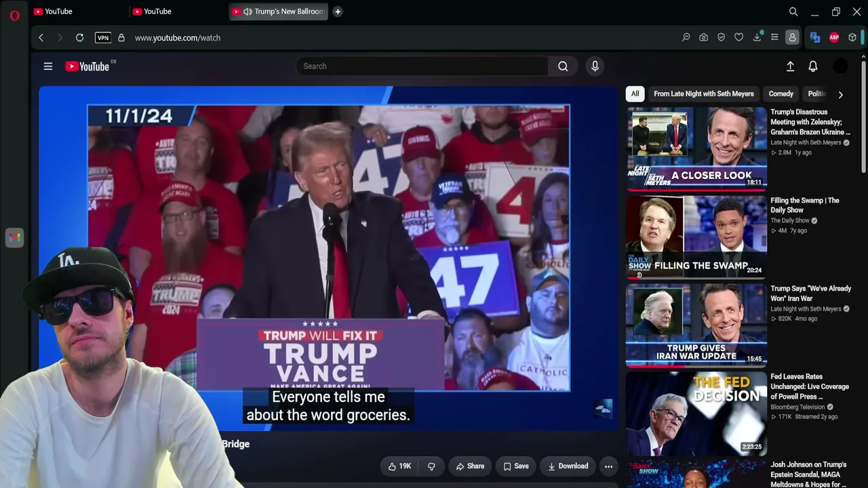The width and height of the screenshot is (868, 488).
Task: Start voice search with the microphone
Action: pyautogui.click(x=595, y=66)
